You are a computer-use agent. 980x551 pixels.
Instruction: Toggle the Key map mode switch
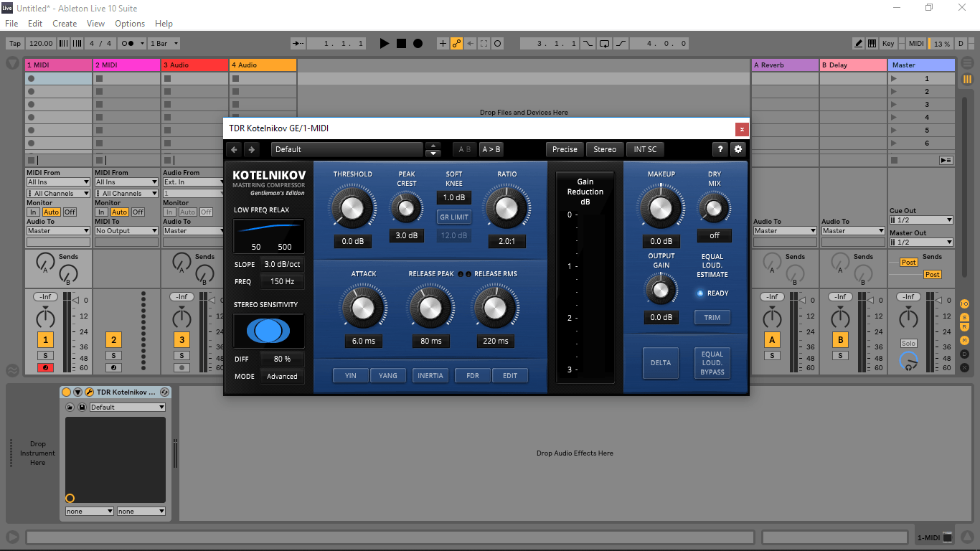888,44
